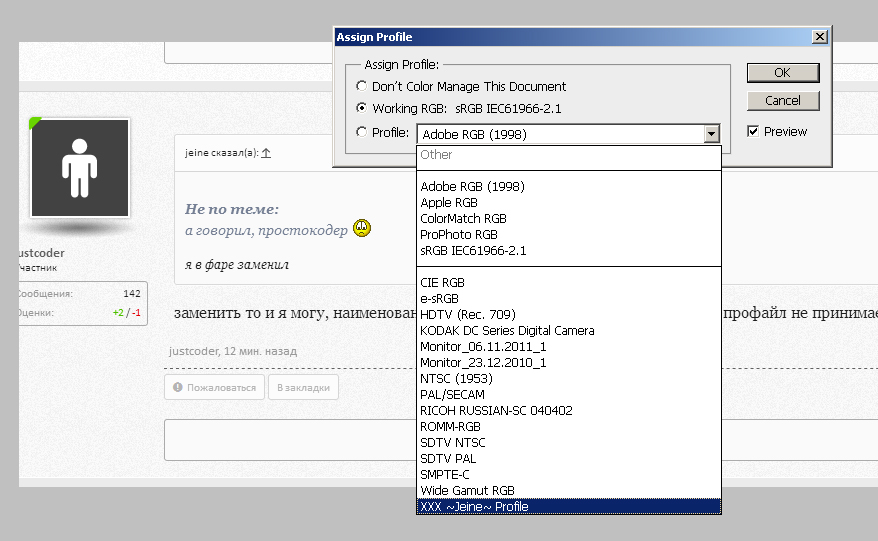Choose ROMM-RGB profile

[568, 427]
